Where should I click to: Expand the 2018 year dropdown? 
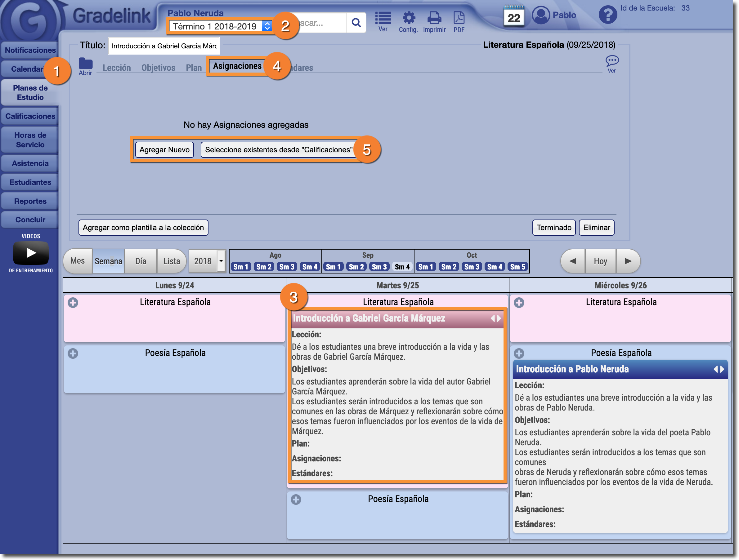tap(221, 261)
